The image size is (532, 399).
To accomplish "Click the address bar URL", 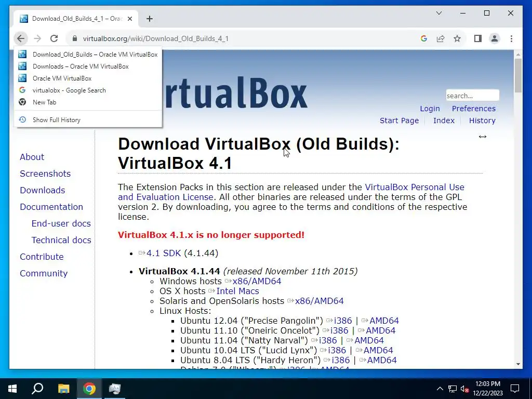I will coord(155,38).
